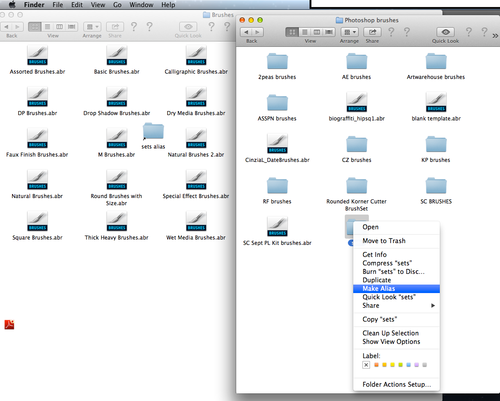The width and height of the screenshot is (500, 401).
Task: Choose Duplicate in context menu
Action: point(396,280)
